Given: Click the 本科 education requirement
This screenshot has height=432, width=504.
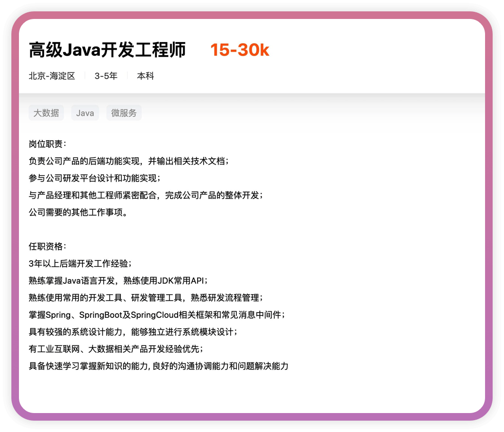Looking at the screenshot, I should pyautogui.click(x=145, y=76).
